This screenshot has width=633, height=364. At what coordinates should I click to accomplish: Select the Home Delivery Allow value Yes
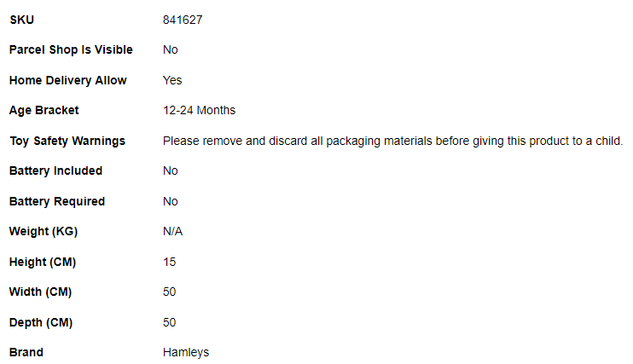click(172, 80)
